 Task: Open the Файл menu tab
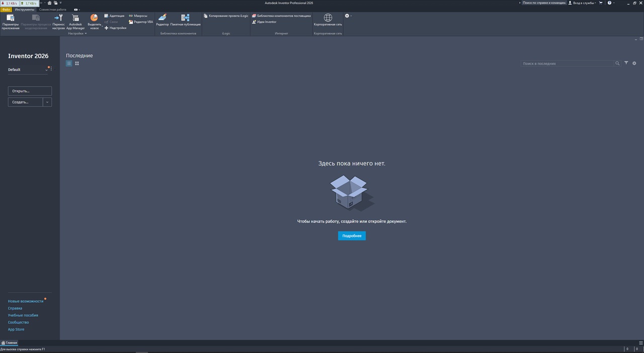pos(6,10)
